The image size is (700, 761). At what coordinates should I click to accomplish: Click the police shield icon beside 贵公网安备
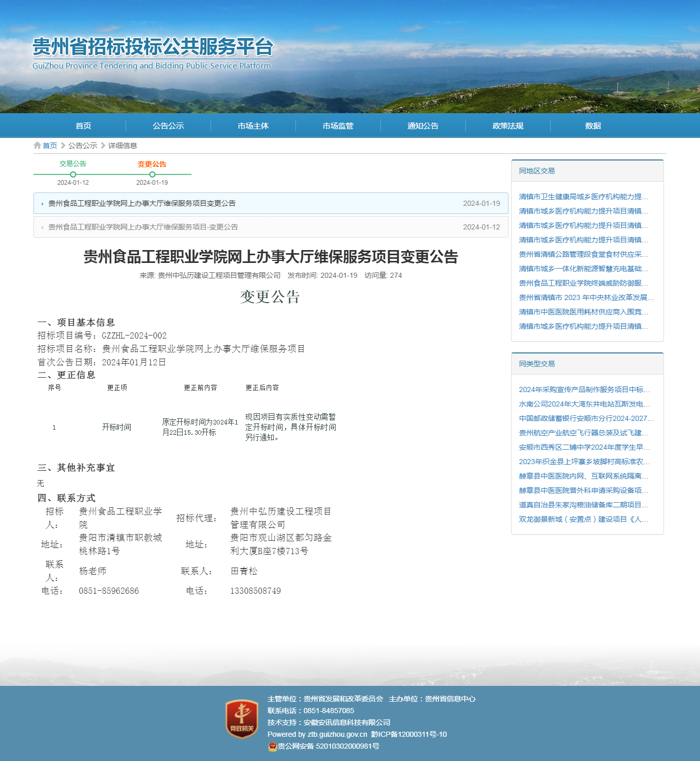(x=272, y=746)
